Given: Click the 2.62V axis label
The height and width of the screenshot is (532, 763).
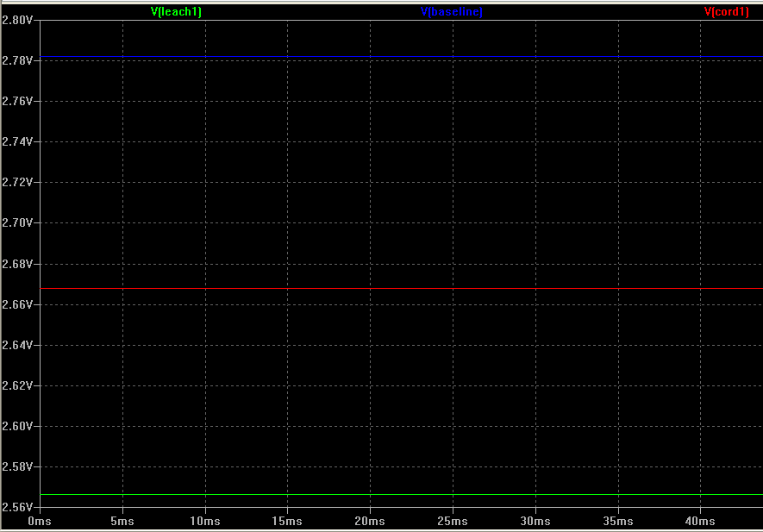Looking at the screenshot, I should point(17,385).
